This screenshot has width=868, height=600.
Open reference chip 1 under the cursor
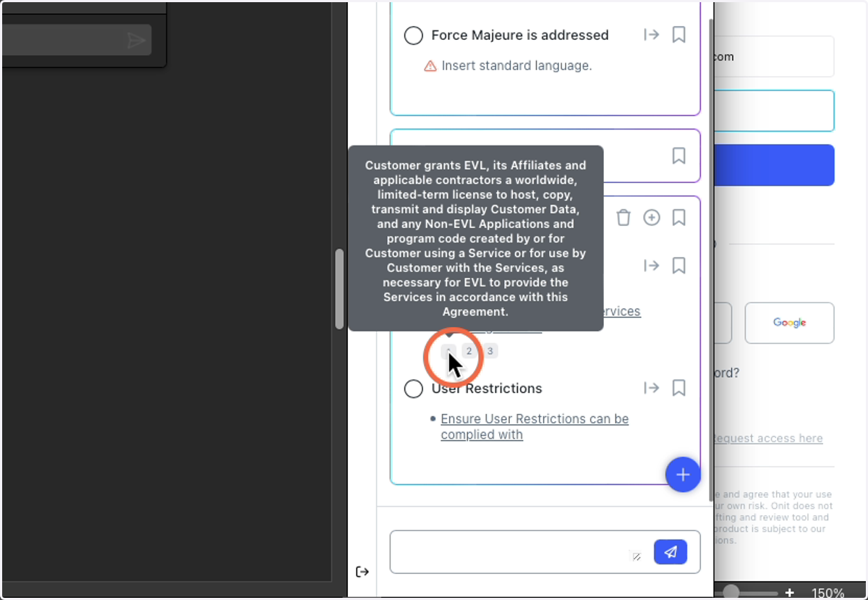coord(448,351)
